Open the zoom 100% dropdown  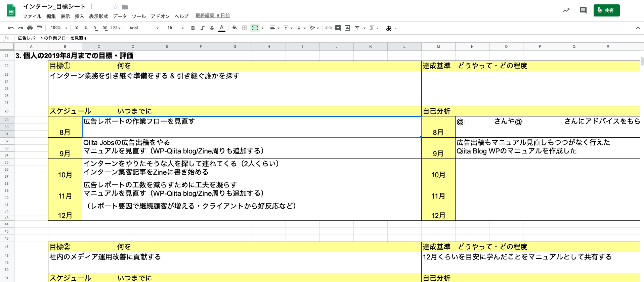tap(59, 28)
